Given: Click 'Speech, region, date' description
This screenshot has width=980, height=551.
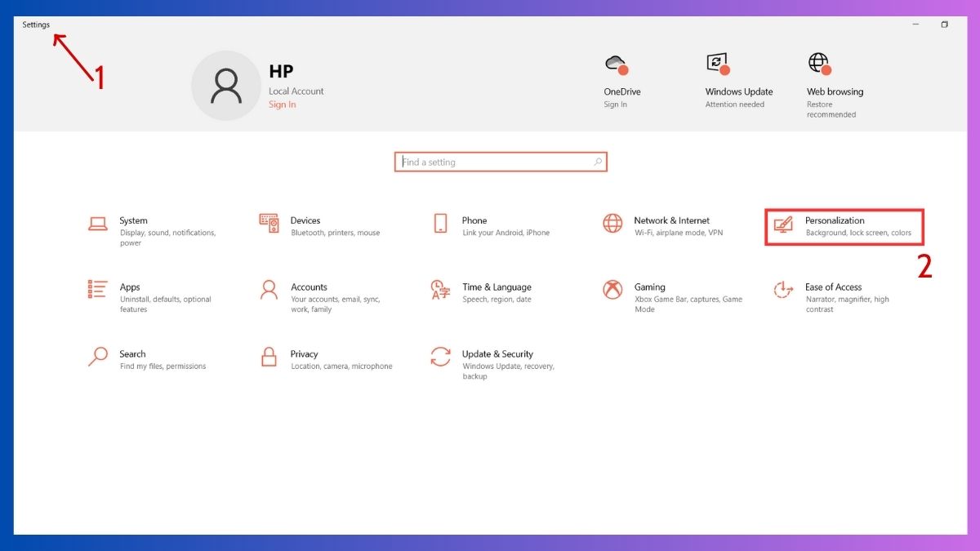Looking at the screenshot, I should 497,300.
